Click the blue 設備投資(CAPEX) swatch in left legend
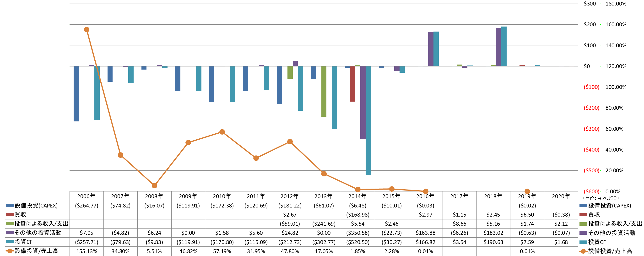This screenshot has width=644, height=256. (x=10, y=206)
